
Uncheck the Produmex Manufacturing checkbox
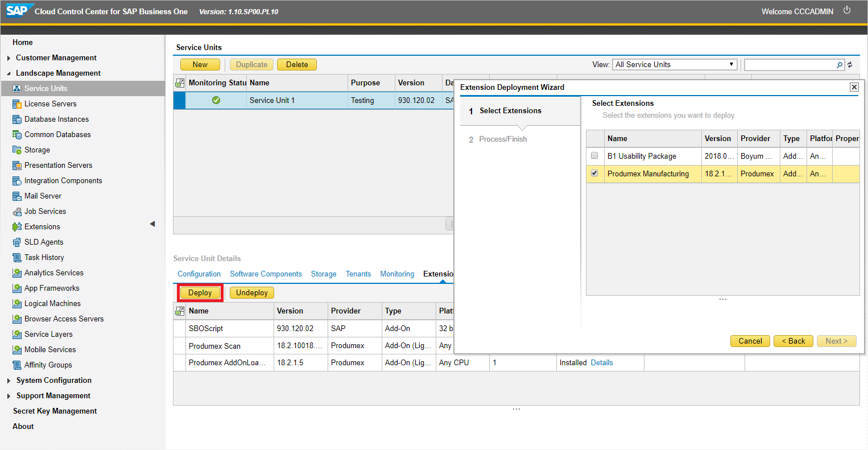pyautogui.click(x=594, y=173)
